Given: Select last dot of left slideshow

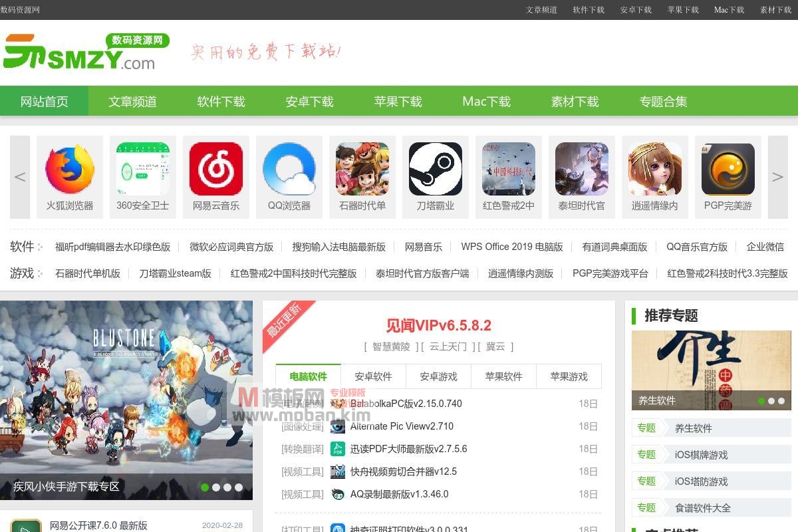Looking at the screenshot, I should 239,487.
